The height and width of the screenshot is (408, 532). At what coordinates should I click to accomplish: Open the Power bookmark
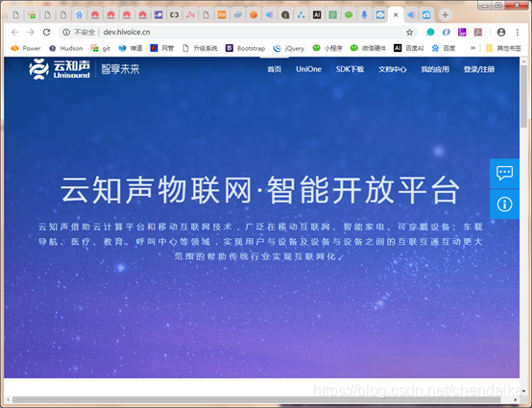tap(26, 48)
